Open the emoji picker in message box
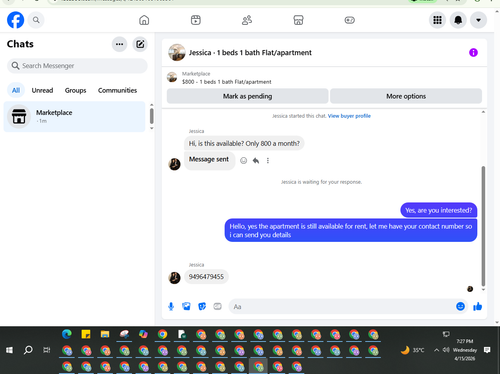Screen dimensions: 500x374 click(x=460, y=306)
